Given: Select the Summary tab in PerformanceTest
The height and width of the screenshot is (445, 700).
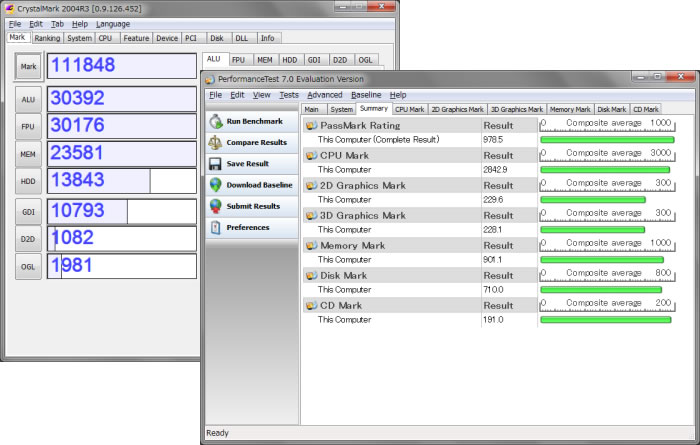Looking at the screenshot, I should 374,108.
